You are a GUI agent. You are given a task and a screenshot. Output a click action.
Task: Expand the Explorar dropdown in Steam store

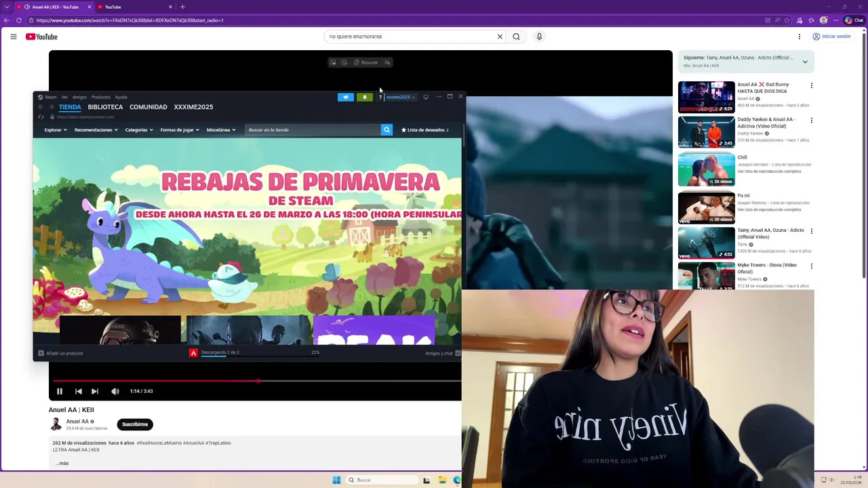pyautogui.click(x=56, y=129)
